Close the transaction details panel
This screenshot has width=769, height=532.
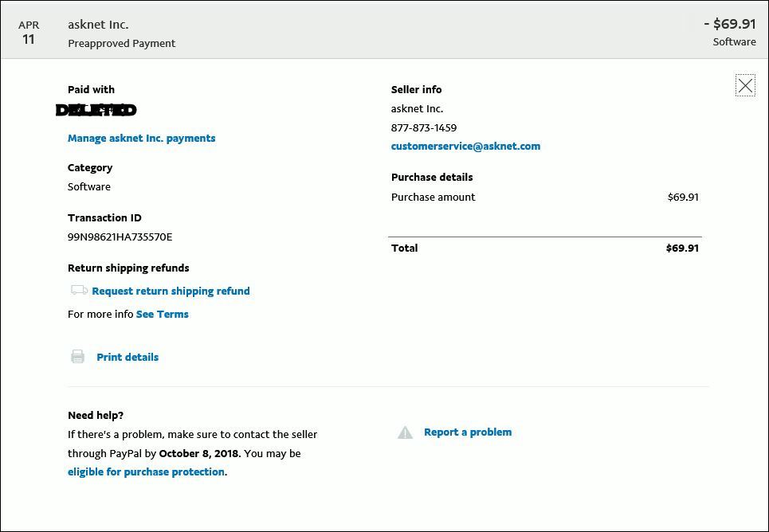point(745,85)
